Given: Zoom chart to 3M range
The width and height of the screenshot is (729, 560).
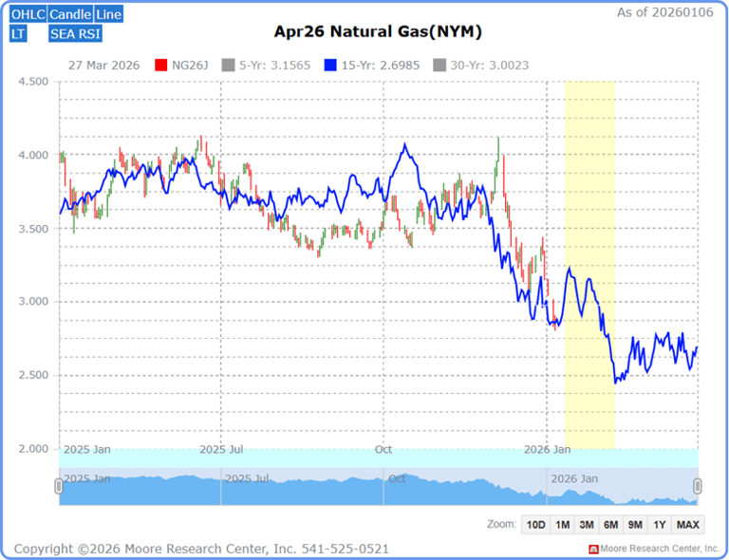Looking at the screenshot, I should click(588, 525).
